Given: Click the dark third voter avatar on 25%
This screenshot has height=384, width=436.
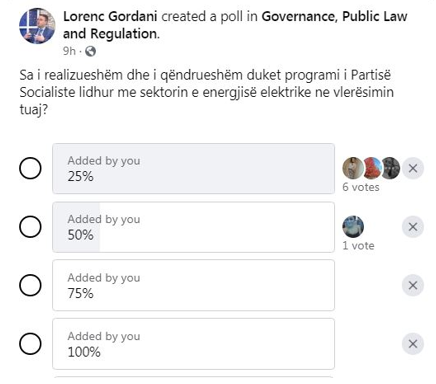Looking at the screenshot, I should 391,168.
